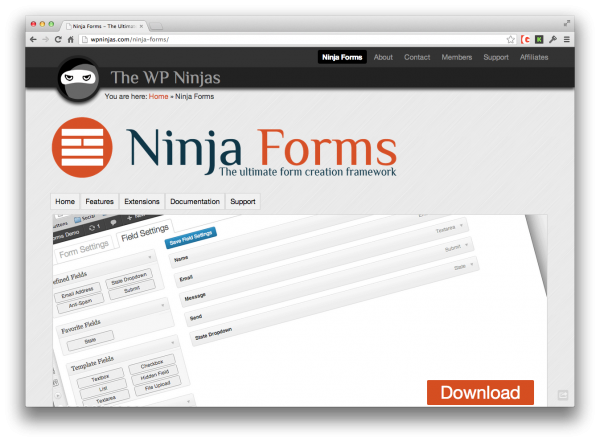Click the browser forward arrow

pyautogui.click(x=46, y=39)
